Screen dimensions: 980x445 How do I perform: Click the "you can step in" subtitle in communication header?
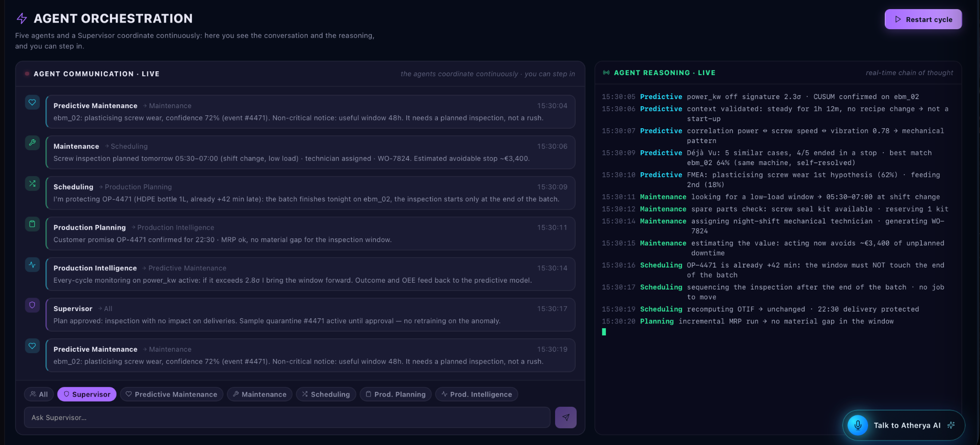click(550, 74)
